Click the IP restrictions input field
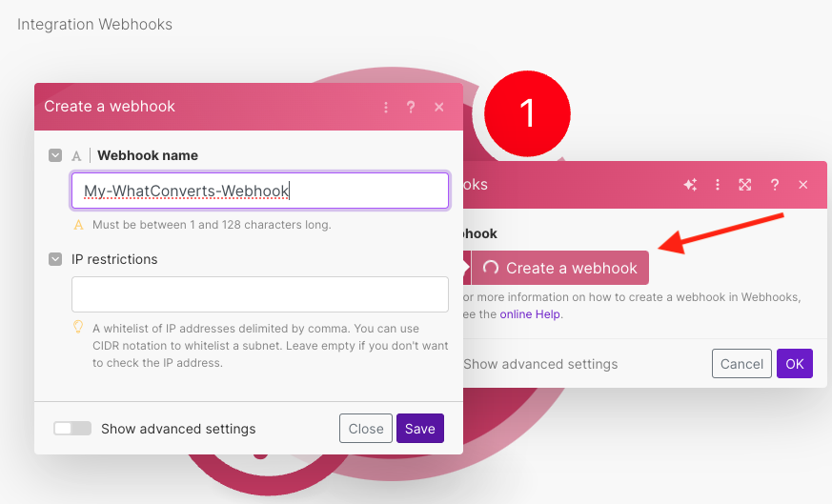 click(260, 293)
